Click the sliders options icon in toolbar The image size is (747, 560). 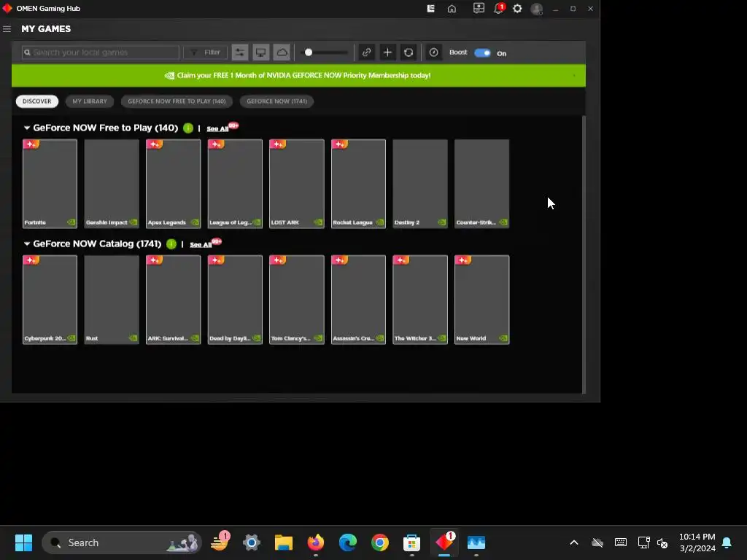[x=240, y=52]
